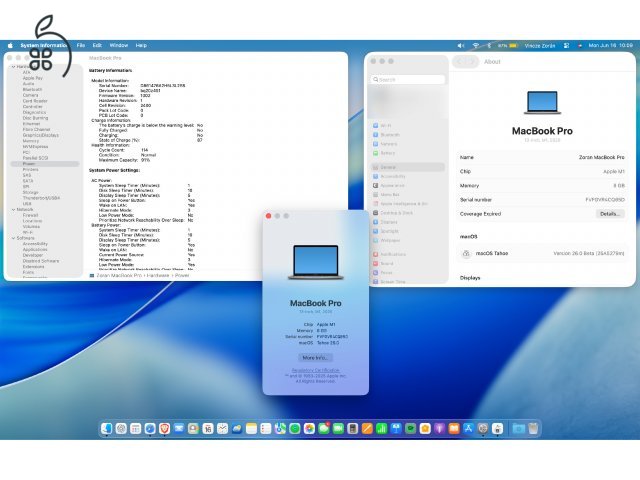
Task: Launch Safari from the Dock
Action: [150, 428]
